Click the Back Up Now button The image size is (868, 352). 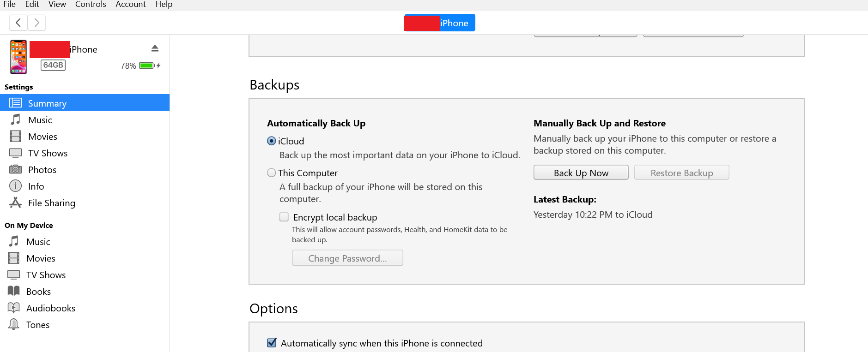click(581, 173)
